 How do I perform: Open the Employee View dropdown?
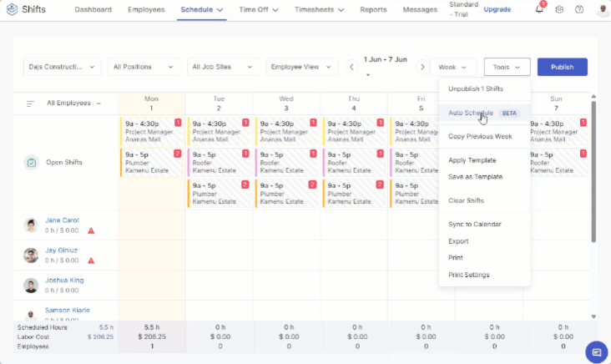click(301, 67)
